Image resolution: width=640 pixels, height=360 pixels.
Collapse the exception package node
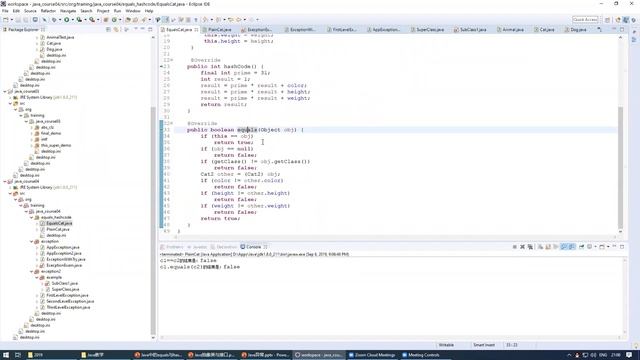[x=31, y=242]
